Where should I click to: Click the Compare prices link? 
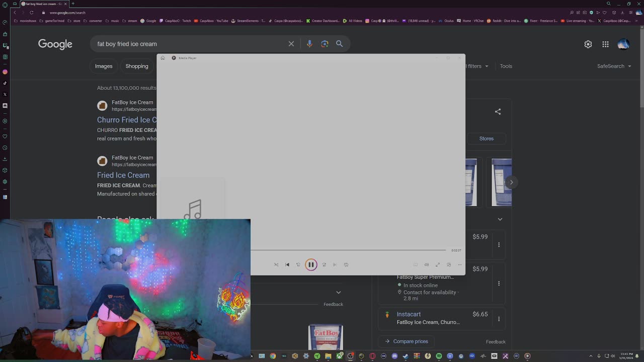click(407, 341)
